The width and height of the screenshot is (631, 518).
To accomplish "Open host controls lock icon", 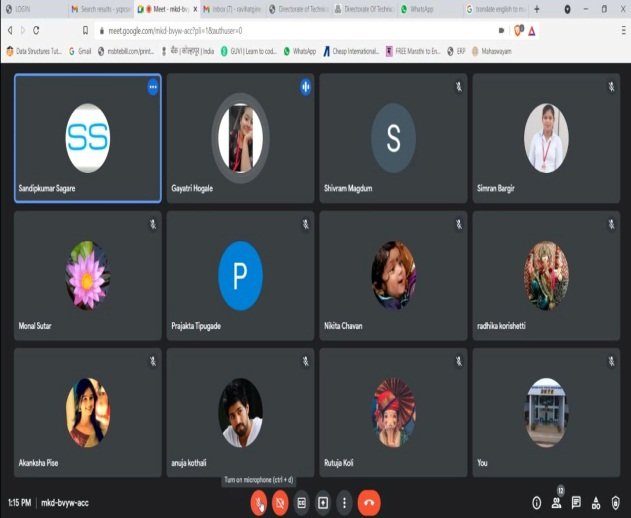I will click(x=616, y=503).
